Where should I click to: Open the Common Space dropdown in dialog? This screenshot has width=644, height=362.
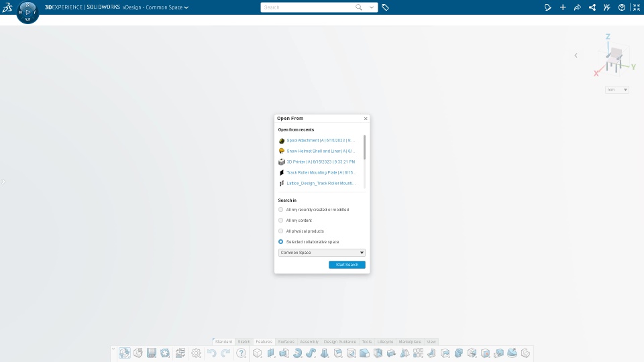(x=321, y=253)
